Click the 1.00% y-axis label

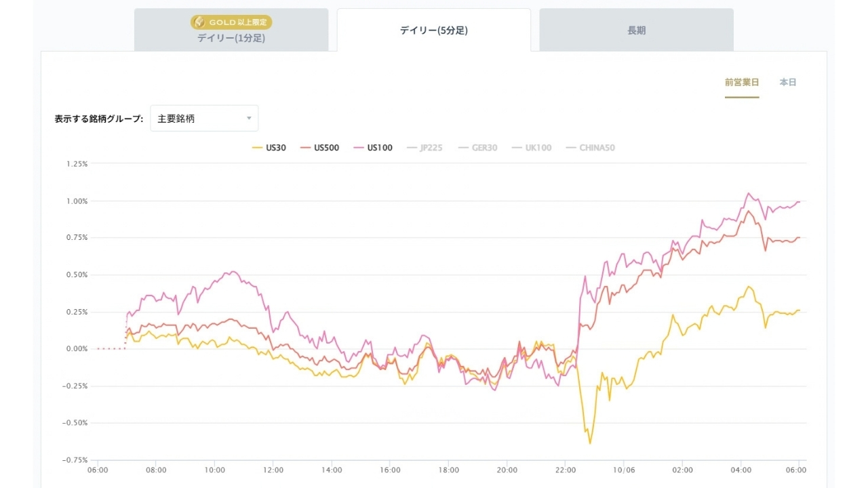pyautogui.click(x=77, y=201)
